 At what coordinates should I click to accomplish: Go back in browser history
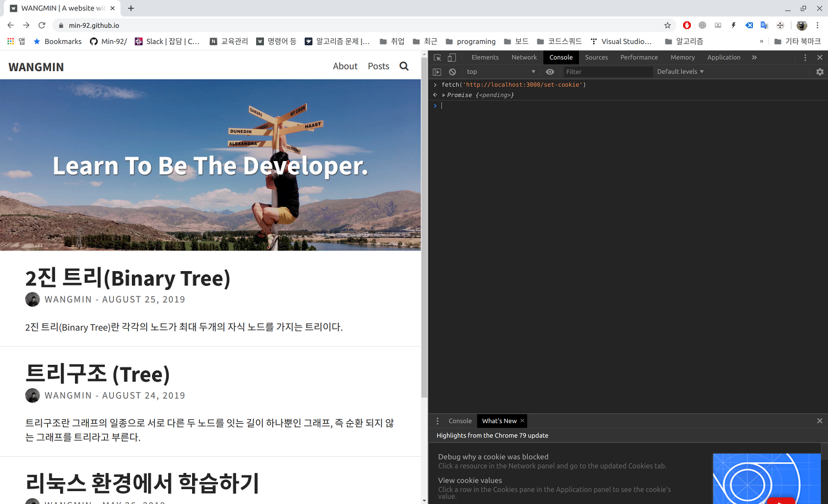tap(10, 25)
